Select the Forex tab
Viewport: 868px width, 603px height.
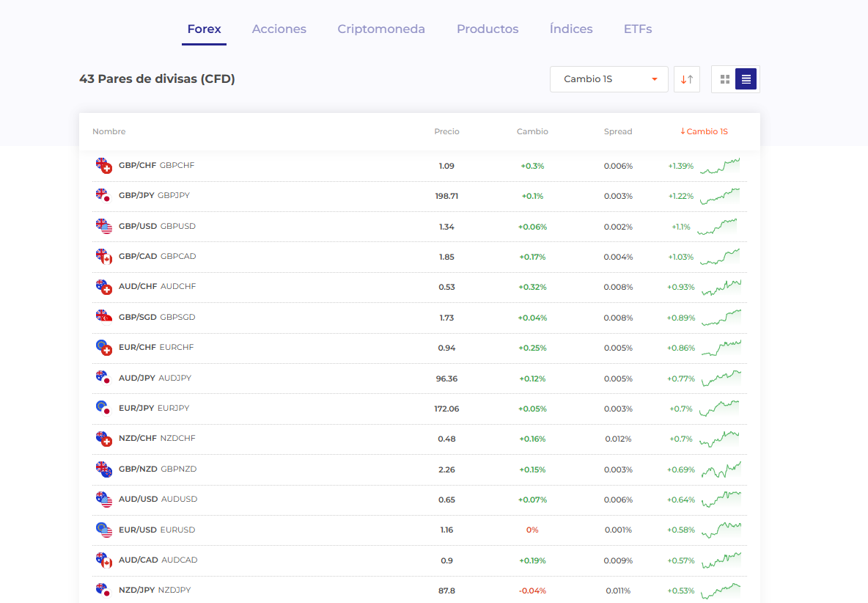point(204,29)
